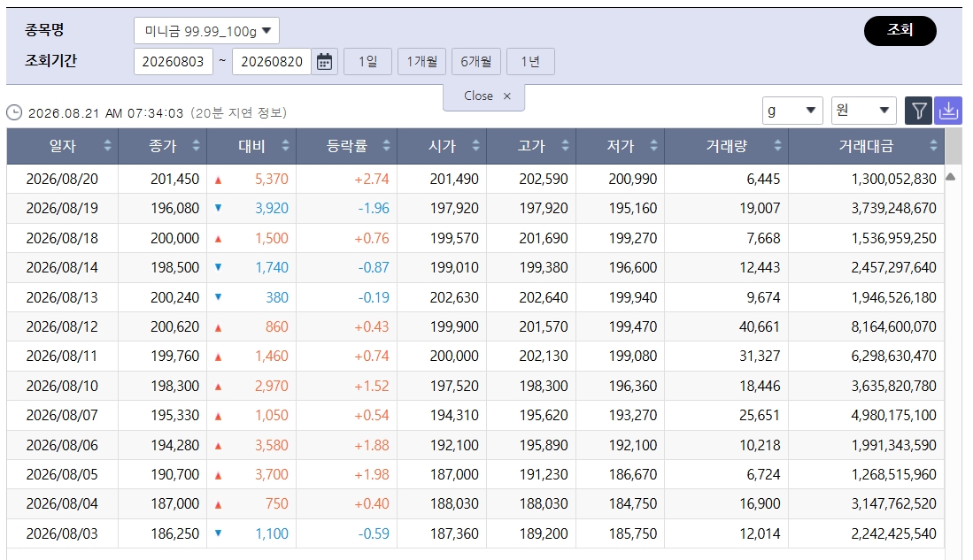This screenshot has height=560, width=973.
Task: Click change rate +1.98
Action: point(372,474)
